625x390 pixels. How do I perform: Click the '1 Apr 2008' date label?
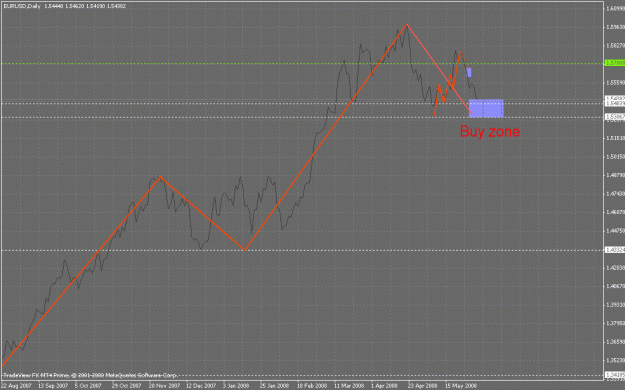pos(384,386)
